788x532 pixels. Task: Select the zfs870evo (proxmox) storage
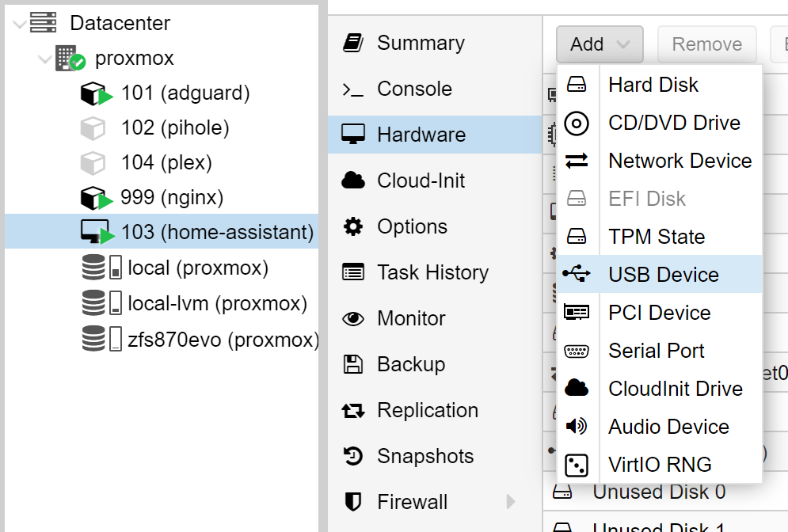[223, 340]
